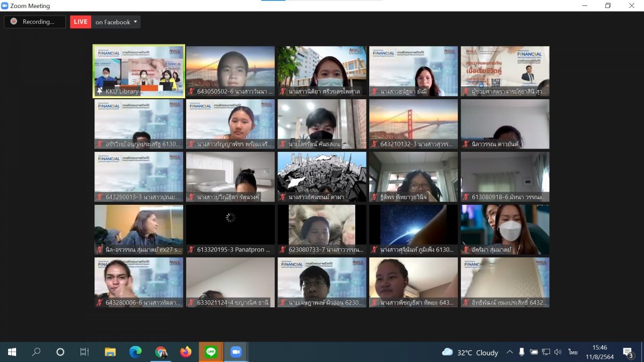This screenshot has width=644, height=362.
Task: Launch Microsoft Edge from the taskbar
Action: [135, 352]
